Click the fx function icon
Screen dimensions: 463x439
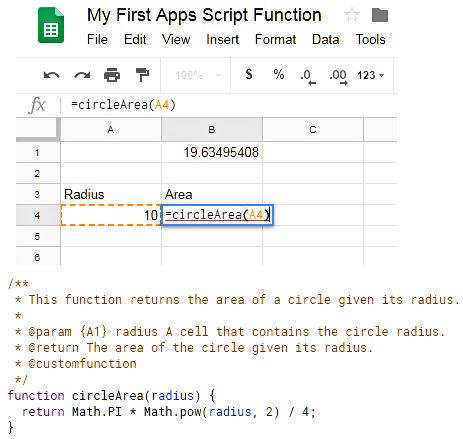pos(37,105)
